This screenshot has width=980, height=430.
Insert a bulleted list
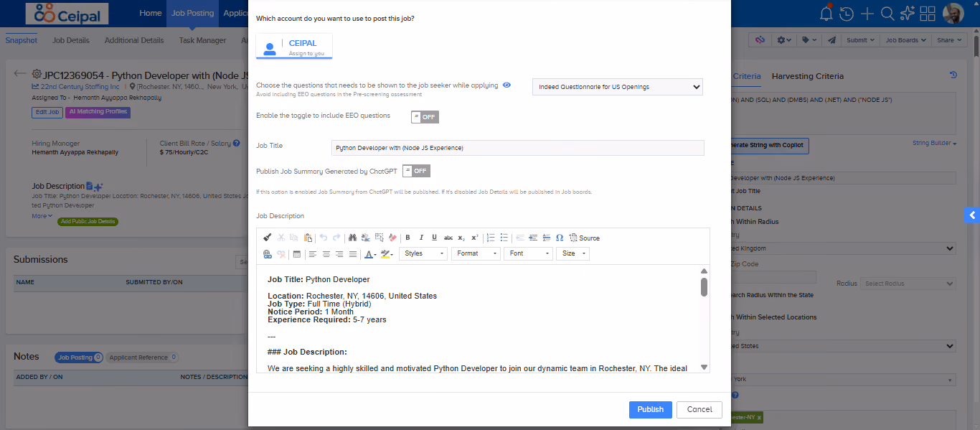coord(504,238)
